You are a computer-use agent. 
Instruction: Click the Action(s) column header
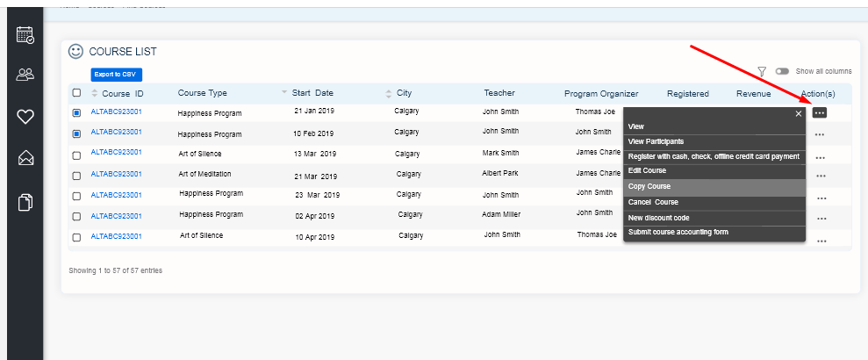[x=818, y=94]
